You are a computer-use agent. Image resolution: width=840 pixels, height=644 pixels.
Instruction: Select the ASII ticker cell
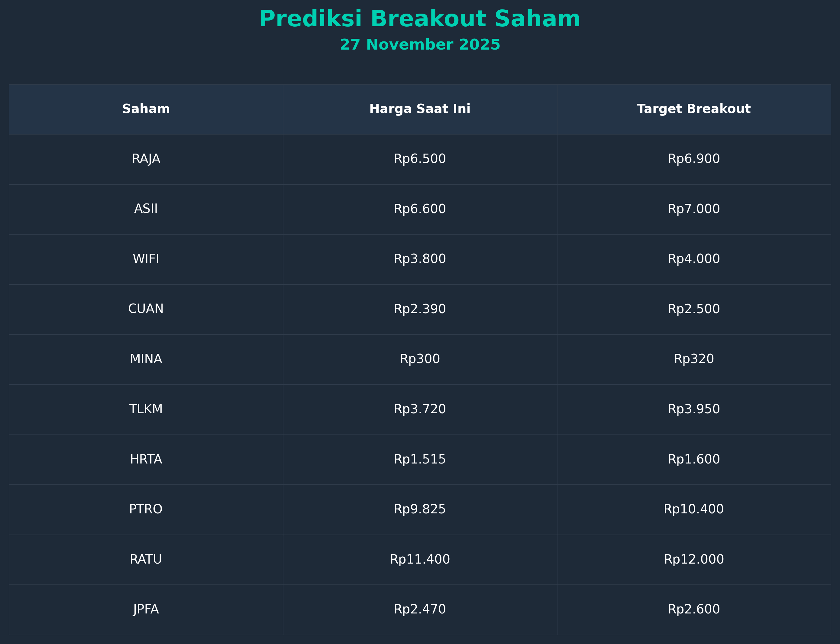[x=146, y=209]
